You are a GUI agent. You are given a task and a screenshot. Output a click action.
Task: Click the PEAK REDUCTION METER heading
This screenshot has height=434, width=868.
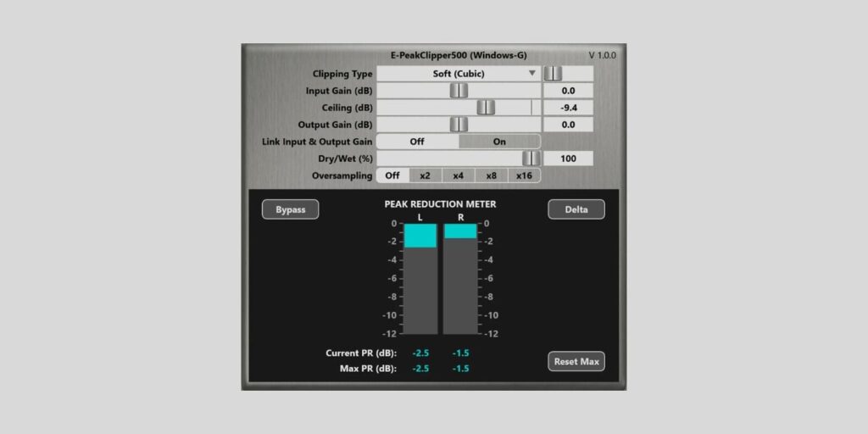(440, 204)
